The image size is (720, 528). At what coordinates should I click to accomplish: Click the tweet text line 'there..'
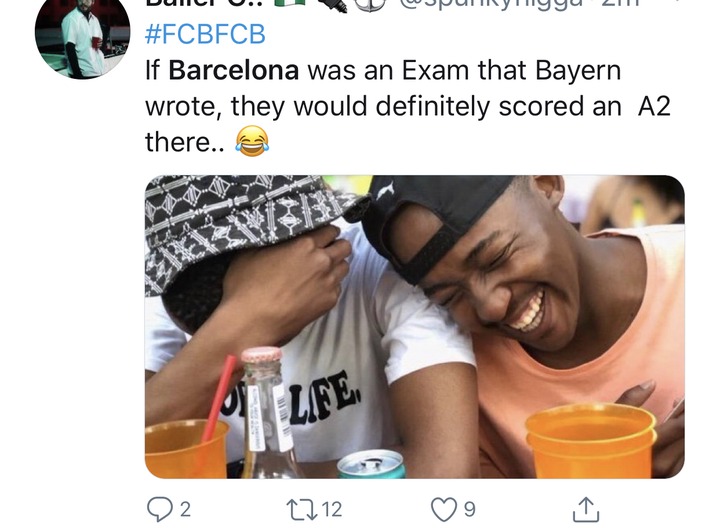click(x=185, y=142)
